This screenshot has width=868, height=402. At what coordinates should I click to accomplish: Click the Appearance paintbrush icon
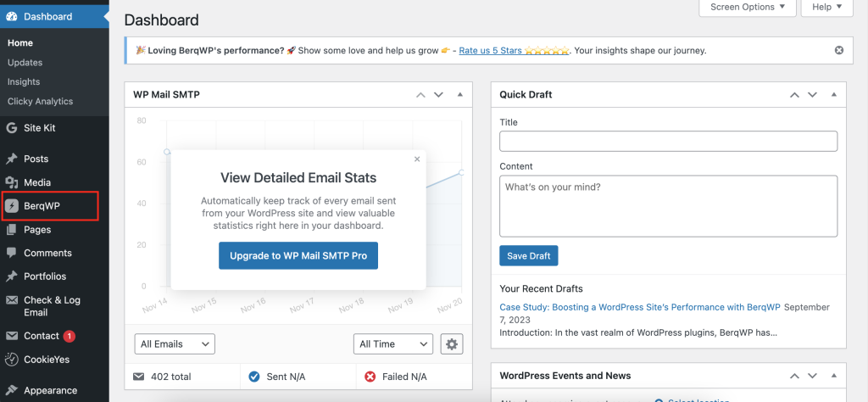[x=12, y=390]
